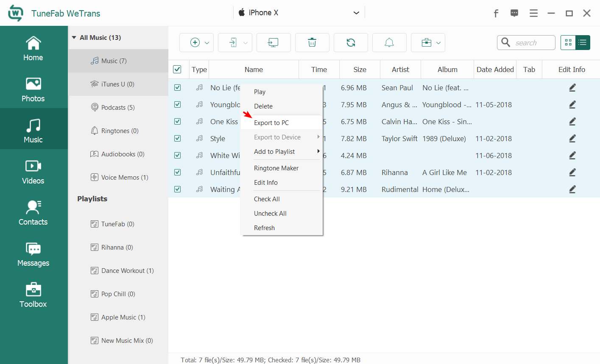Uncheck the Waiting song checkbox
The height and width of the screenshot is (364, 600).
pos(178,189)
